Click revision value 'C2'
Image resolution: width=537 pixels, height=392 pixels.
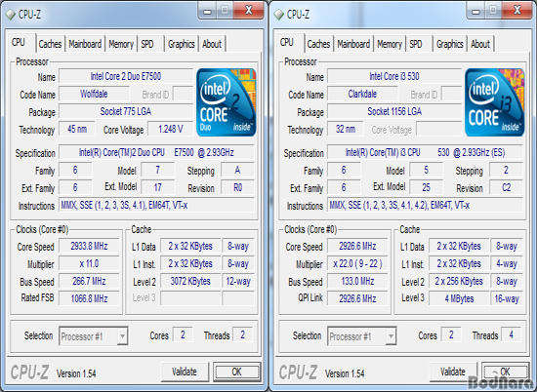pyautogui.click(x=506, y=187)
